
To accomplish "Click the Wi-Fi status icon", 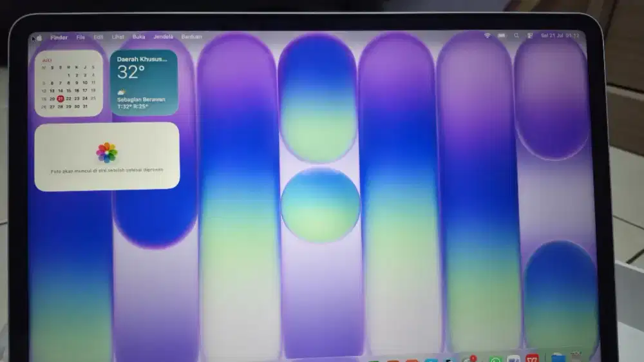I will point(487,35).
